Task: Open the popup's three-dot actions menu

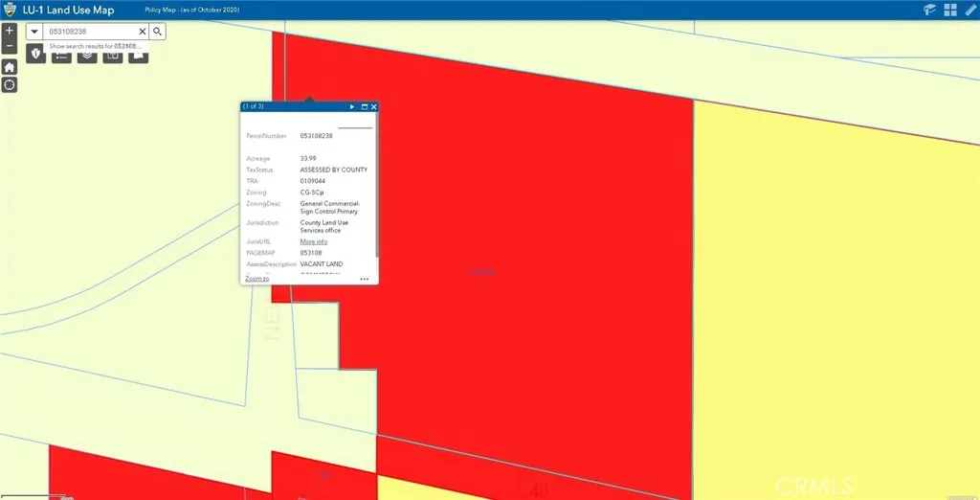Action: click(x=364, y=279)
